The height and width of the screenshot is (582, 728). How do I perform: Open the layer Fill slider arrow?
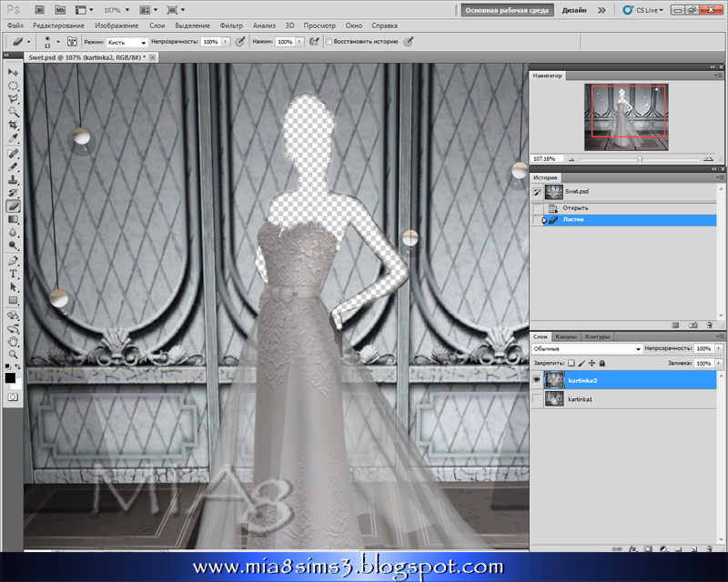click(719, 364)
